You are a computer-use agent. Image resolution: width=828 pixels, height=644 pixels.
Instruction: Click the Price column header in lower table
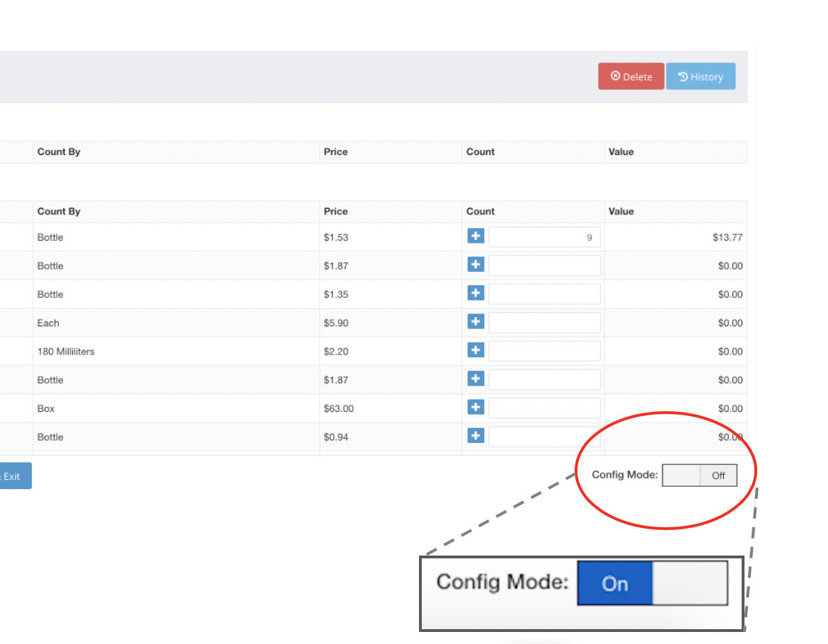(x=336, y=212)
